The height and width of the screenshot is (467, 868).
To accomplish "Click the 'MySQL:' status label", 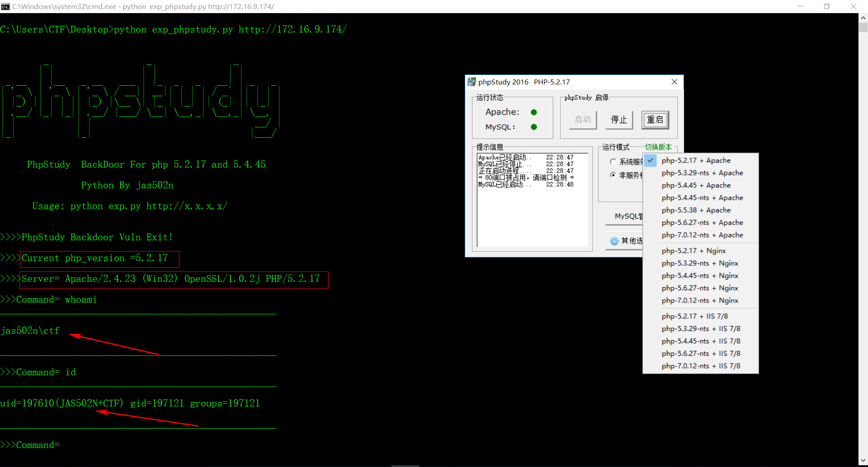I will (500, 127).
